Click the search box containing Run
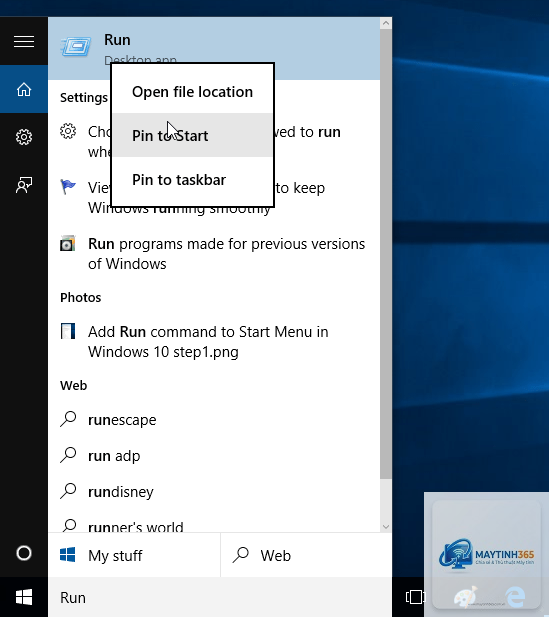Screen dimensions: 549x617 pyautogui.click(x=220, y=597)
